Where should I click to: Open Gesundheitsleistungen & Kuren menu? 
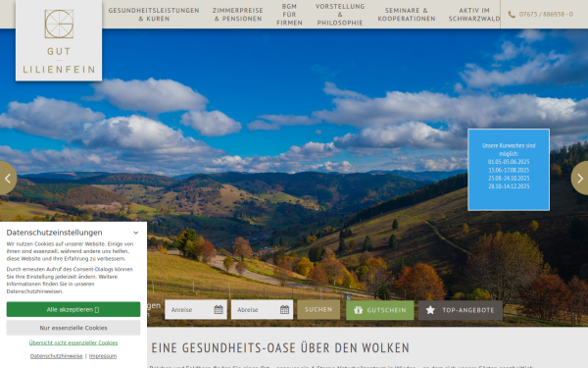[x=154, y=15]
